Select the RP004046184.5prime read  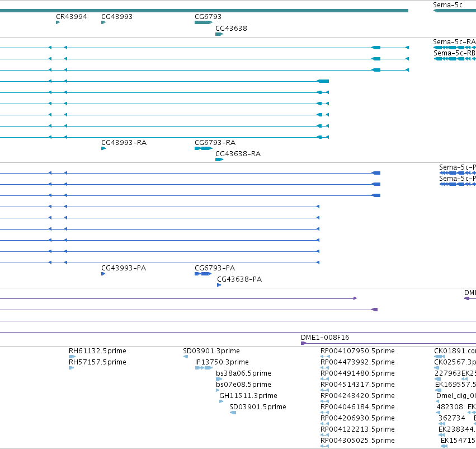tap(325, 413)
